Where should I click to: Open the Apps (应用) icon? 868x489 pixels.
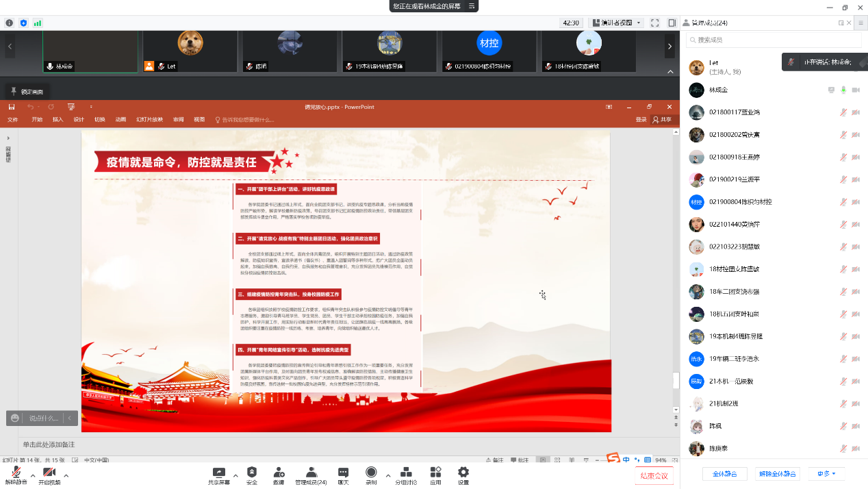[x=435, y=473]
